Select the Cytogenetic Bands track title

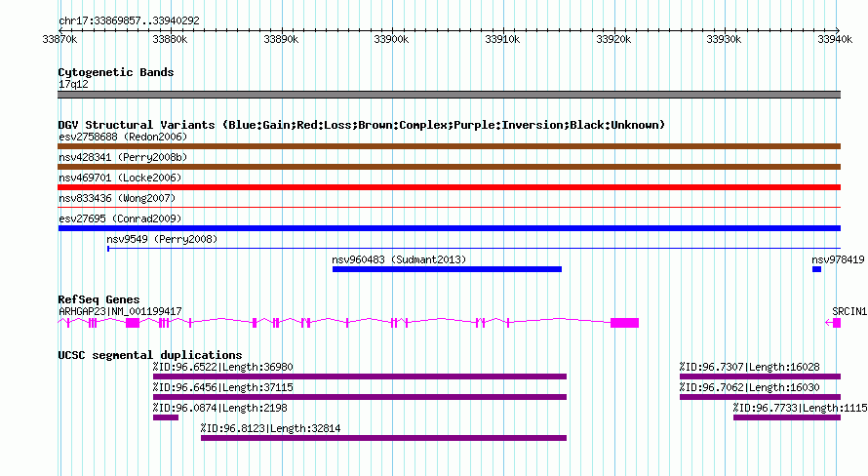116,72
